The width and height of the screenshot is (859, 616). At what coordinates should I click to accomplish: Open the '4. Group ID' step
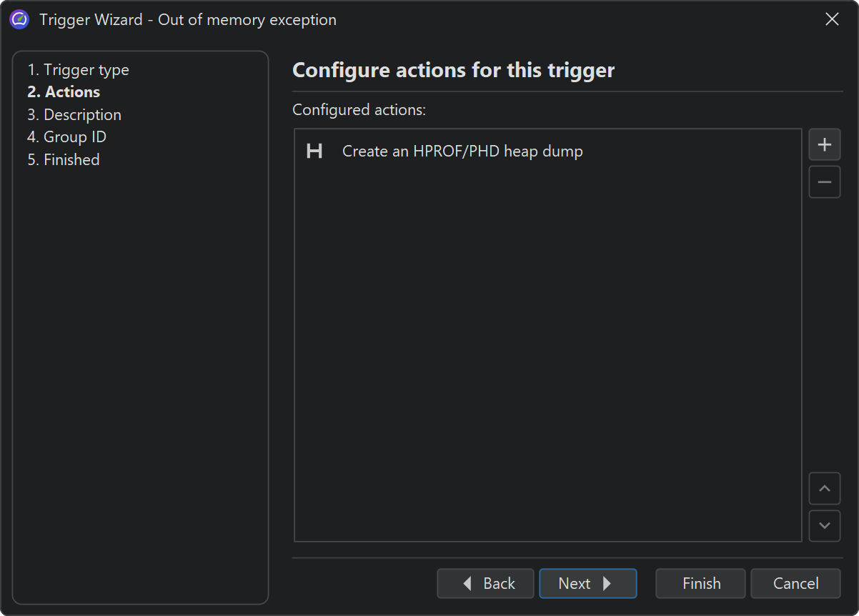click(66, 137)
